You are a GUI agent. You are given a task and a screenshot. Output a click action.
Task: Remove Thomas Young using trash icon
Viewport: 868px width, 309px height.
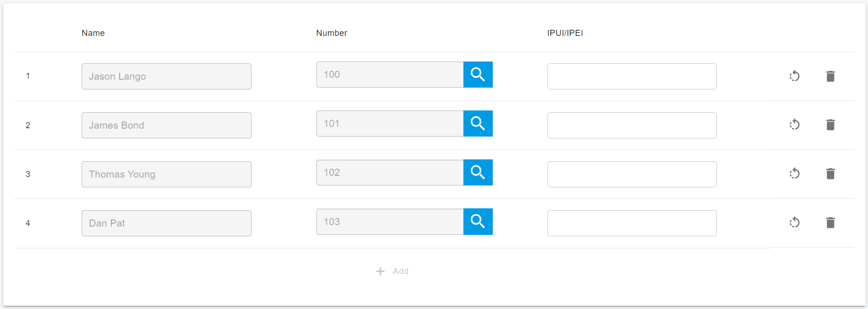point(830,174)
